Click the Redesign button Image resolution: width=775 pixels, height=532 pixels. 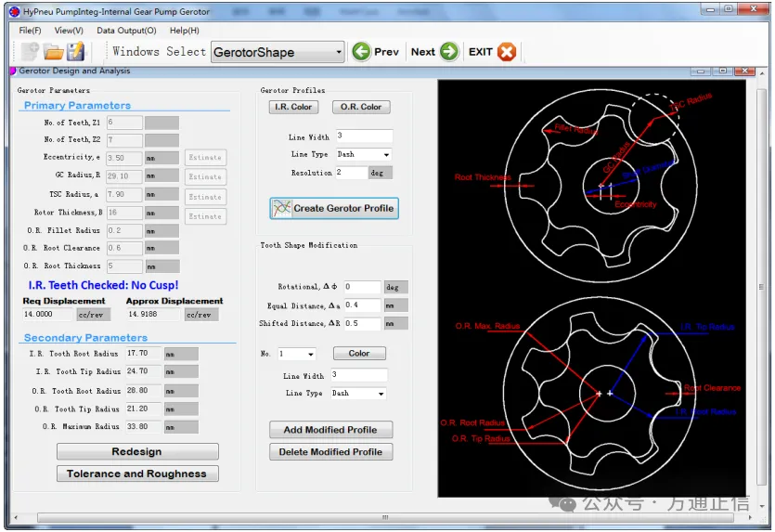[x=137, y=451]
